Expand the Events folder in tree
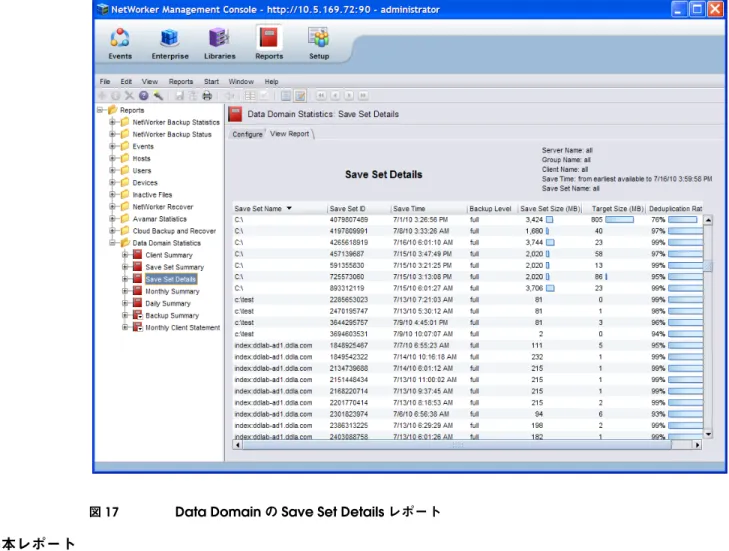 [x=112, y=146]
